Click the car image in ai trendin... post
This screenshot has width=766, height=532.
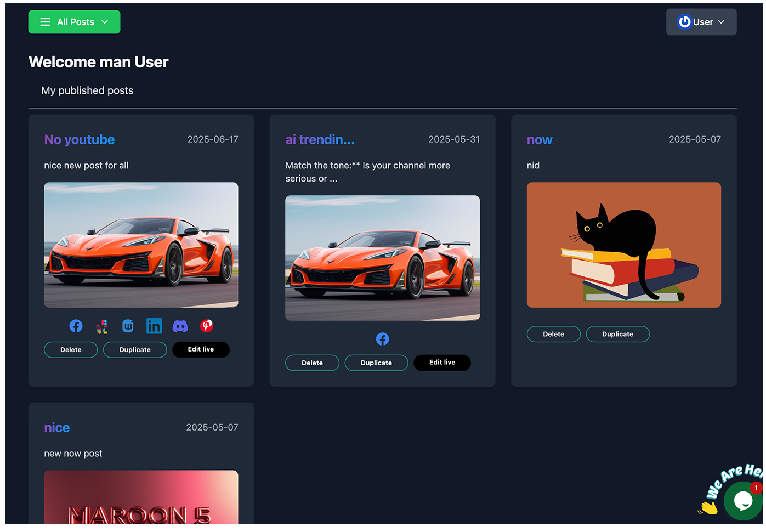[382, 258]
